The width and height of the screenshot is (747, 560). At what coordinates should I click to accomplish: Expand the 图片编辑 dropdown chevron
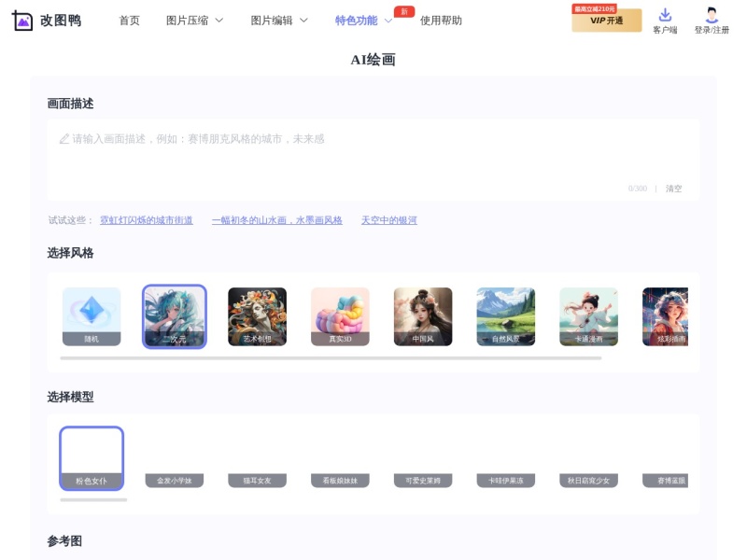click(x=303, y=21)
